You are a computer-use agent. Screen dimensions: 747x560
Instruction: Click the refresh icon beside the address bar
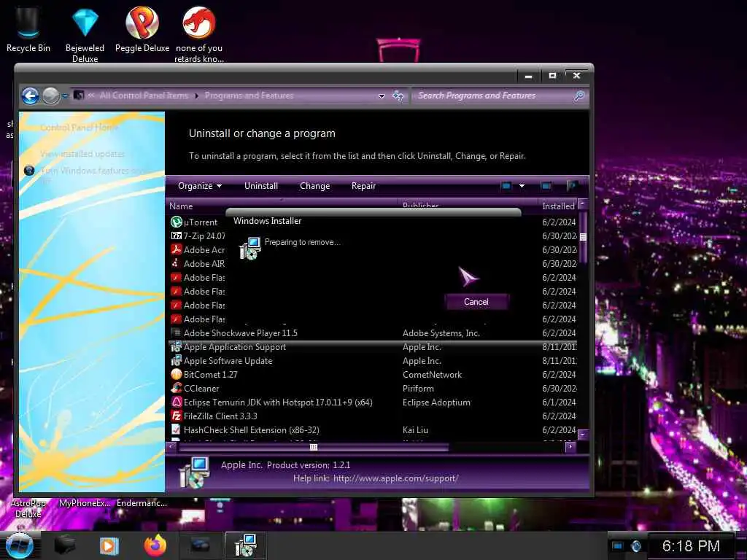pos(398,96)
